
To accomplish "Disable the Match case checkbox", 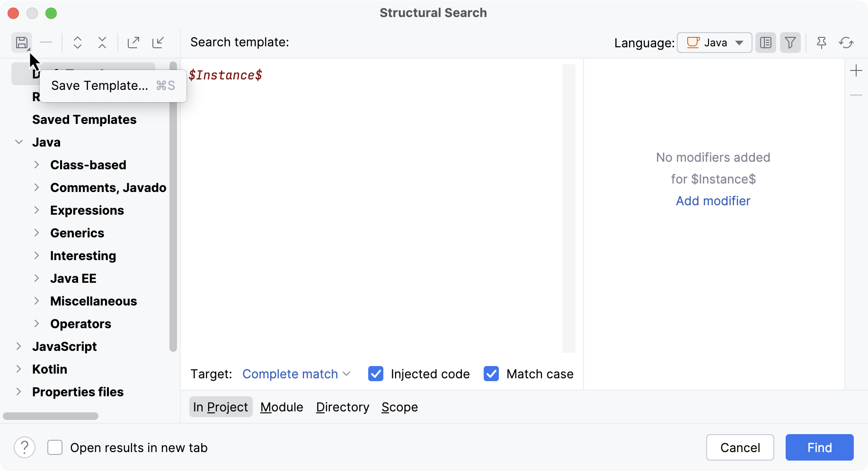I will click(x=491, y=374).
